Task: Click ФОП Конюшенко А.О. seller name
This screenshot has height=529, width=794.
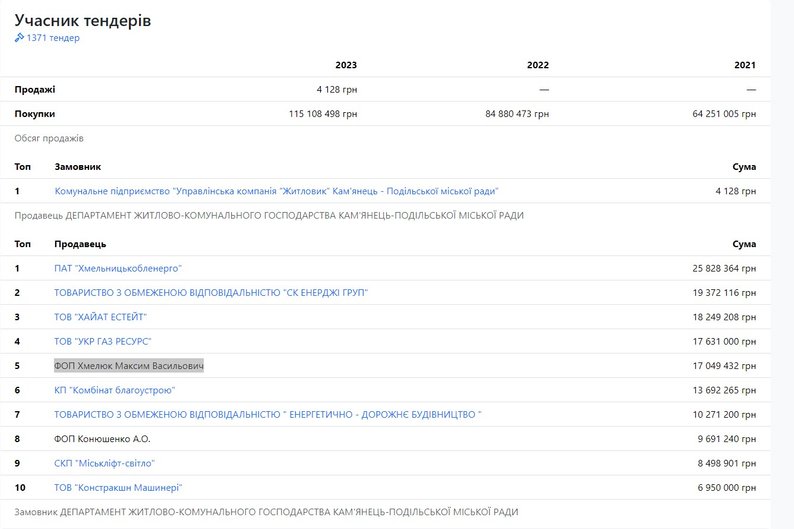Action: [x=102, y=439]
